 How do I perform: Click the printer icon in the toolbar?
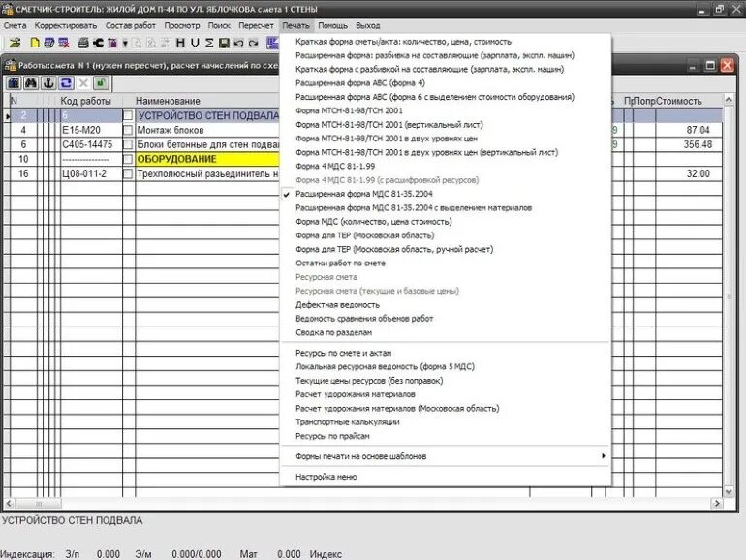pos(83,44)
